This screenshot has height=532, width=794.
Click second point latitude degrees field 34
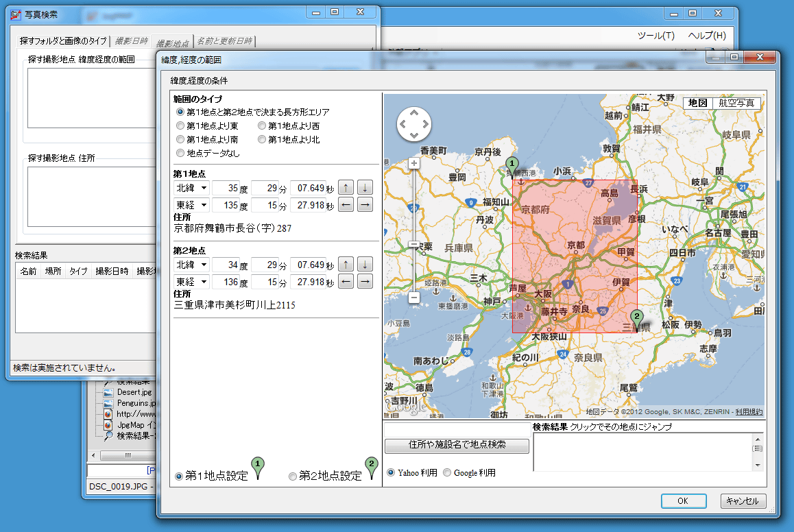(226, 264)
